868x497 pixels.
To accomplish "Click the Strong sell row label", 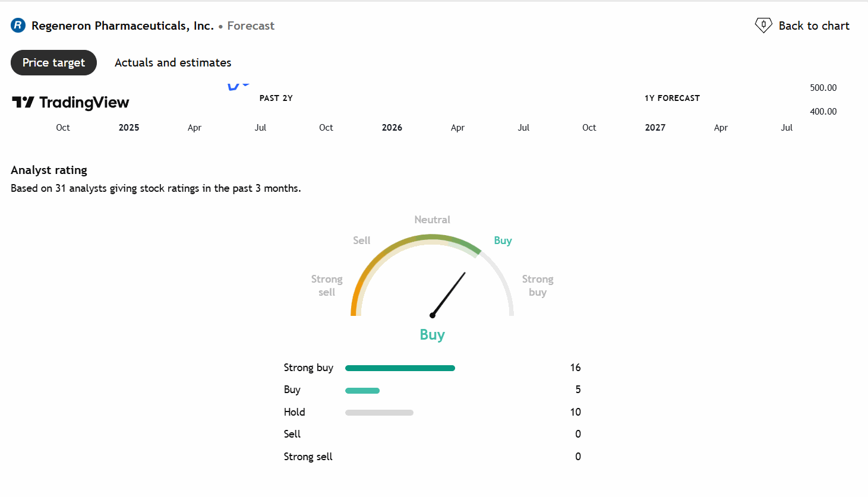I will [x=308, y=457].
